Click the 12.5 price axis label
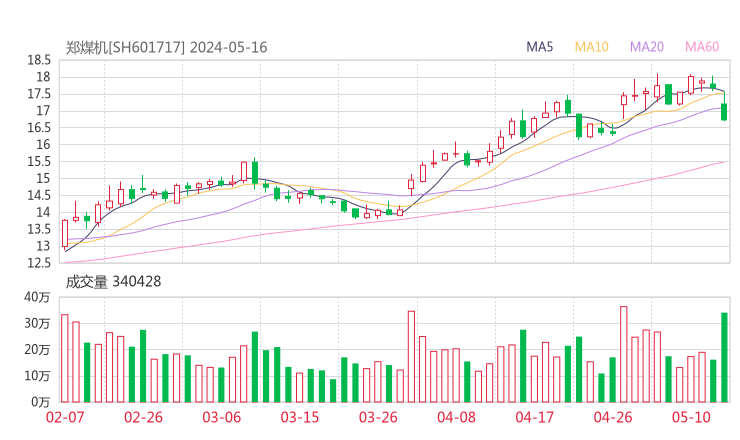 39,263
